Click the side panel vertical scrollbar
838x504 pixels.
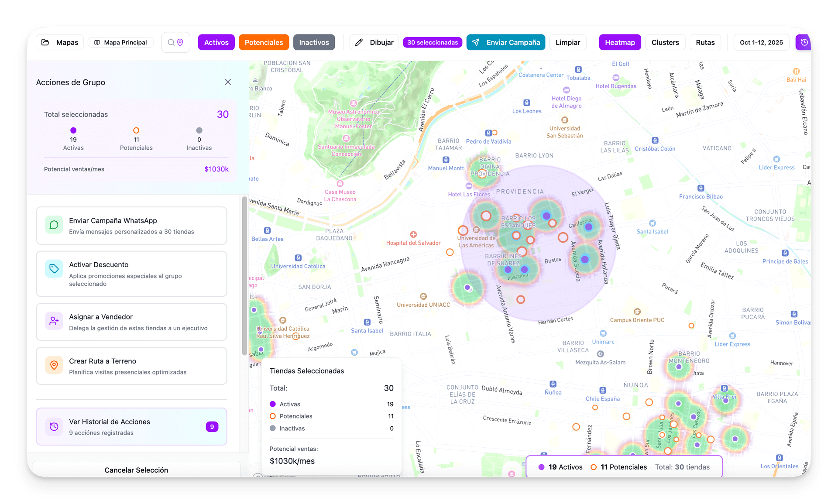pos(244,275)
